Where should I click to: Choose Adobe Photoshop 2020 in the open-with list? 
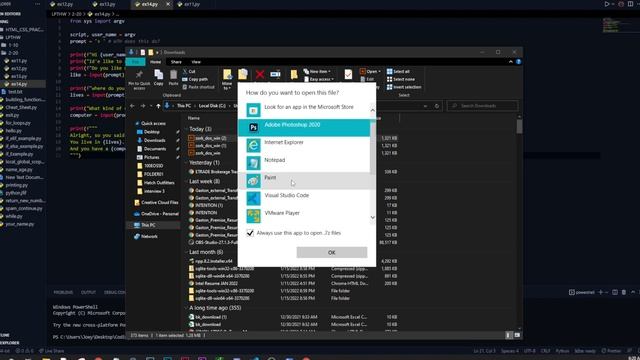tap(304, 127)
